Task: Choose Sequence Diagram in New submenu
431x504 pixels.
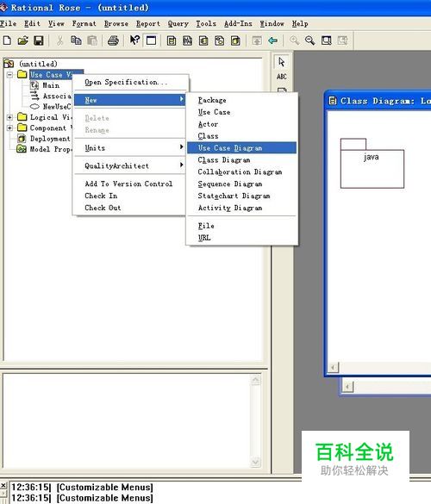Action: 241,184
